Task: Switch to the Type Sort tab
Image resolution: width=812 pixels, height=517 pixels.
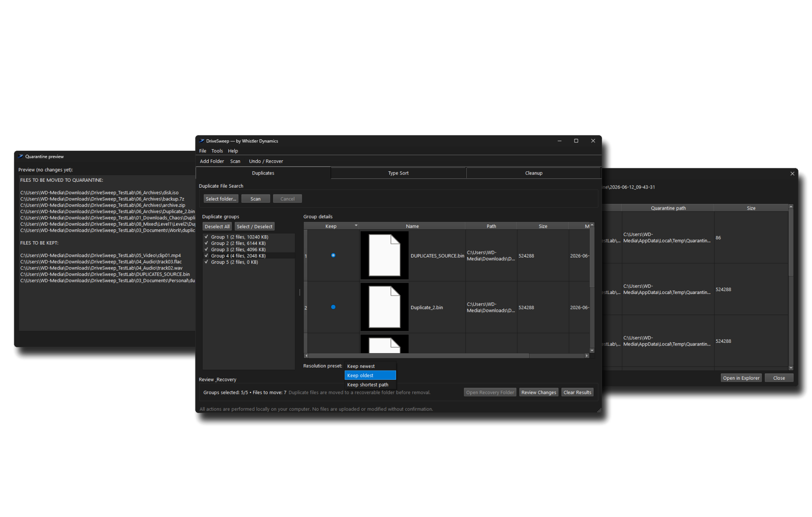Action: point(398,173)
